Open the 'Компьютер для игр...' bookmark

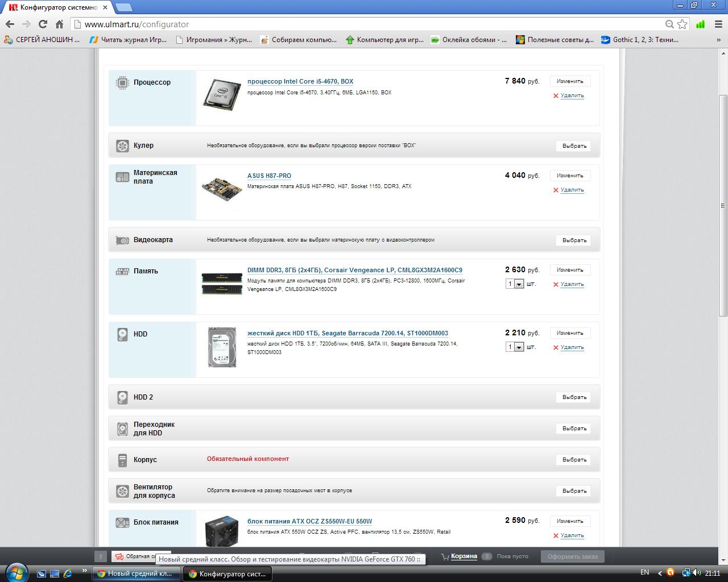coord(384,40)
